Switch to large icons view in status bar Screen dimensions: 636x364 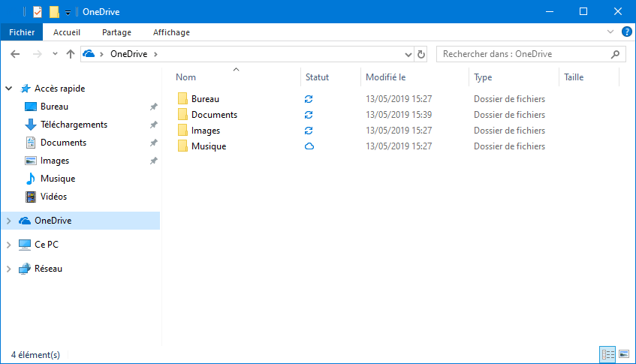(x=624, y=355)
